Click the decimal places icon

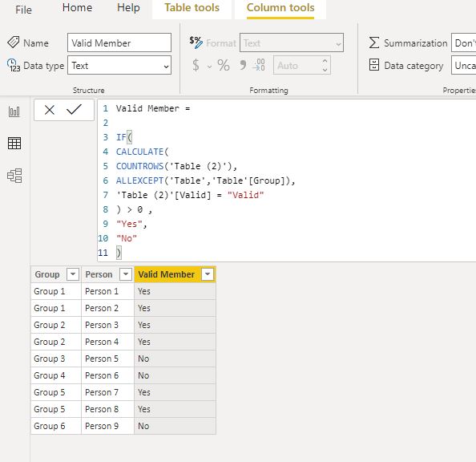[259, 65]
